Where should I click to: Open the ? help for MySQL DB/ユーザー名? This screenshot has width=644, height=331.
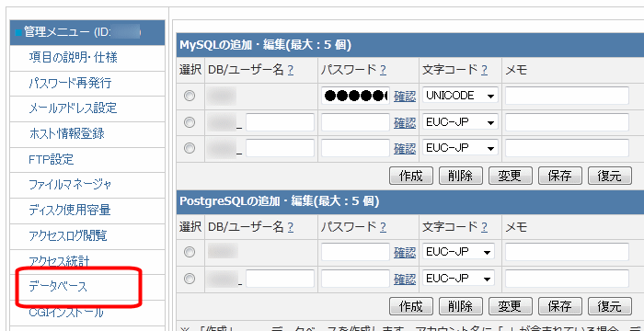pos(291,70)
